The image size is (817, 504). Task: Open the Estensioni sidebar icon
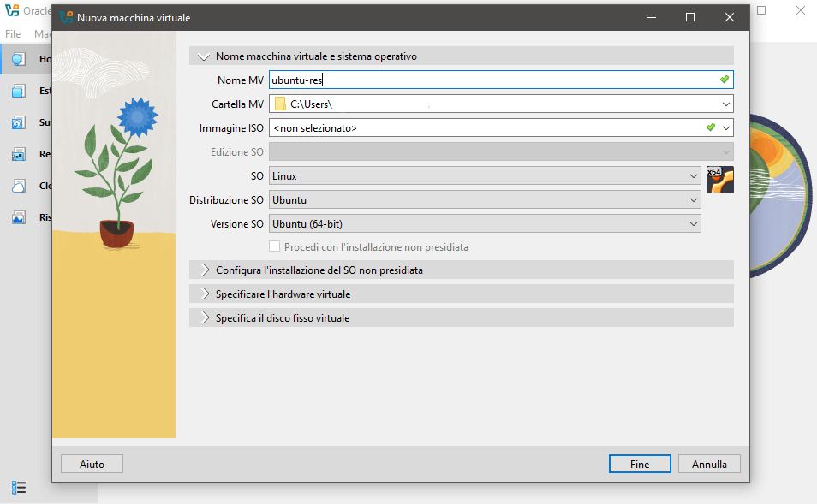pyautogui.click(x=17, y=90)
